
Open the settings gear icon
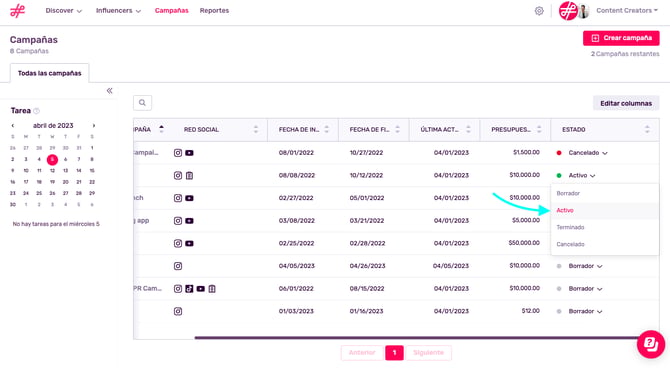[x=539, y=11]
